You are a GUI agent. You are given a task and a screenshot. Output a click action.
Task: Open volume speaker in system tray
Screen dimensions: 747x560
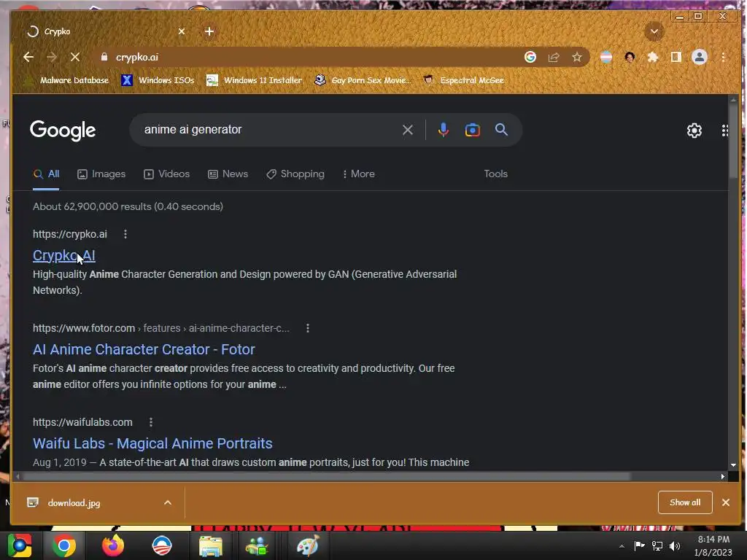pos(675,546)
